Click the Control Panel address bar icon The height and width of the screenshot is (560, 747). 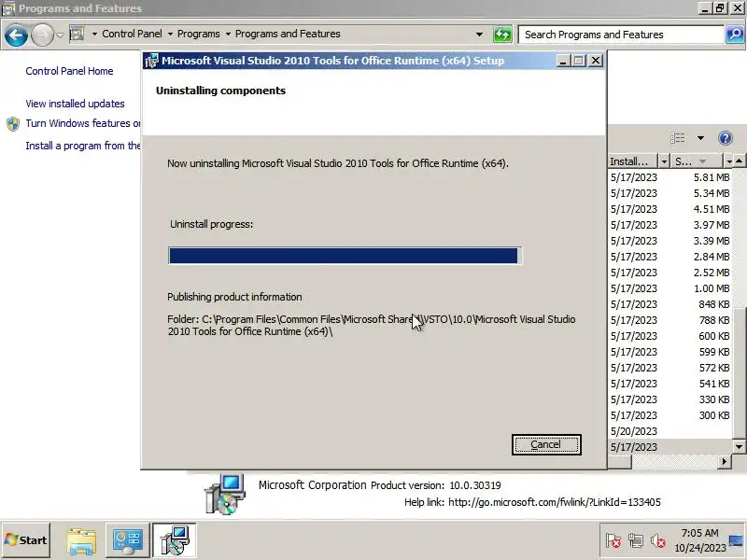click(x=78, y=34)
